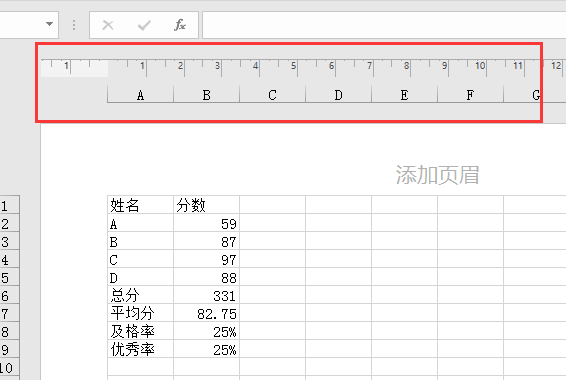Select the 25% cell beside 优秀率
Image resolution: width=566 pixels, height=380 pixels.
click(x=206, y=349)
